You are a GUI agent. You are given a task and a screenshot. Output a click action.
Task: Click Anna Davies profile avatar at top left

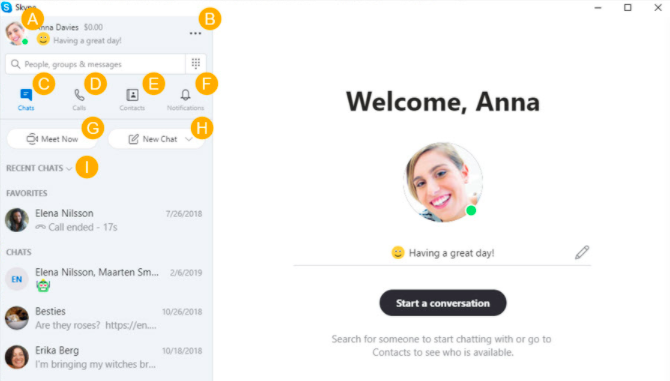pos(16,33)
